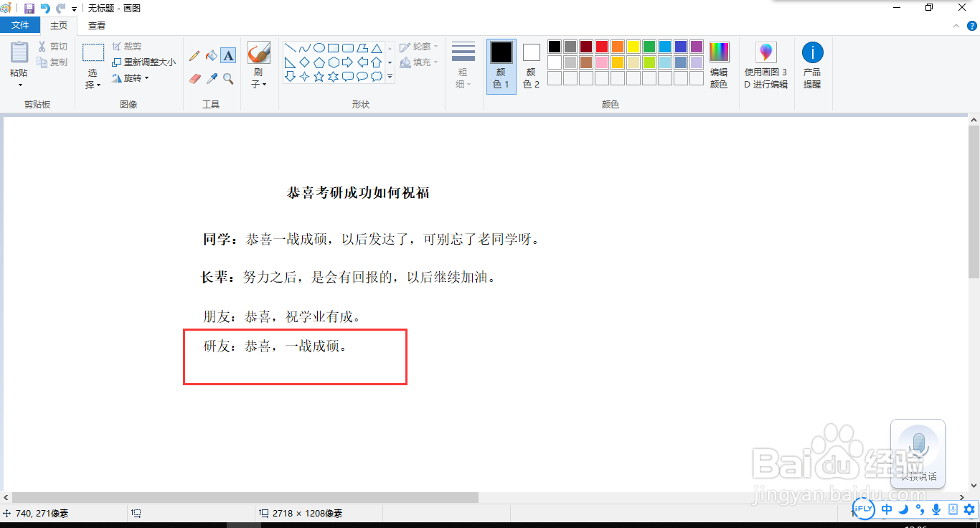The width and height of the screenshot is (980, 528).
Task: Pick the Fill with color bucket tool
Action: coord(212,55)
